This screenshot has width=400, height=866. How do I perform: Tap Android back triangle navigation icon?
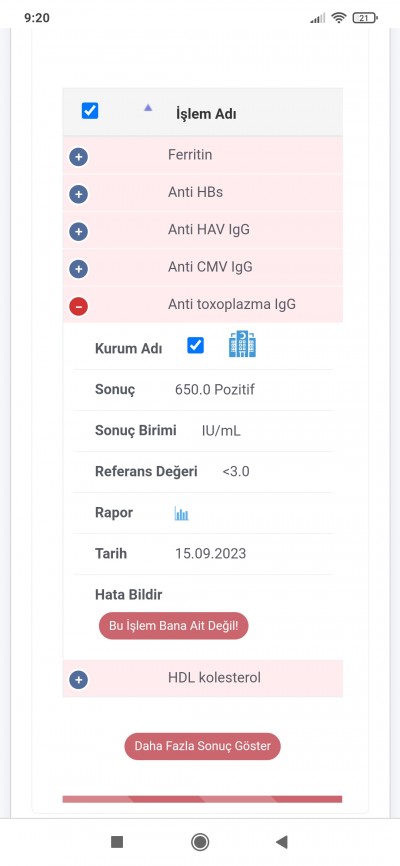(282, 842)
